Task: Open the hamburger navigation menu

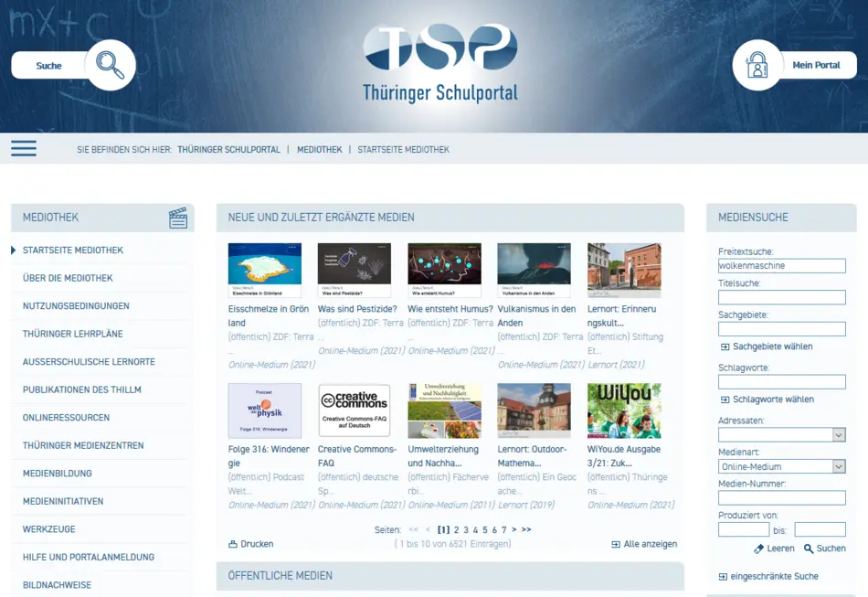Action: 24,148
